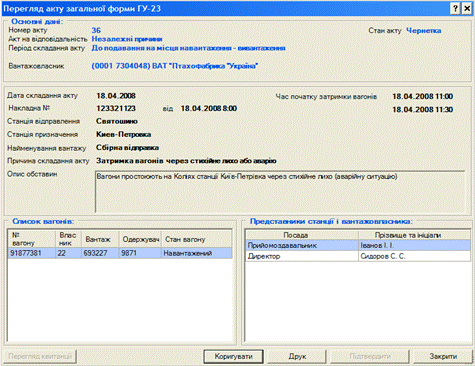This screenshot has height=366, width=475.
Task: Click the help question mark icon
Action: pos(455,8)
